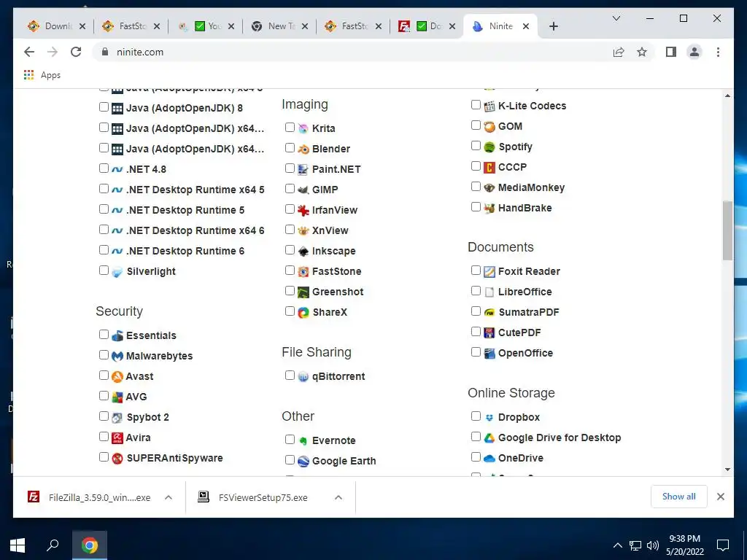747x560 pixels.
Task: Show hidden system tray icons
Action: point(617,545)
